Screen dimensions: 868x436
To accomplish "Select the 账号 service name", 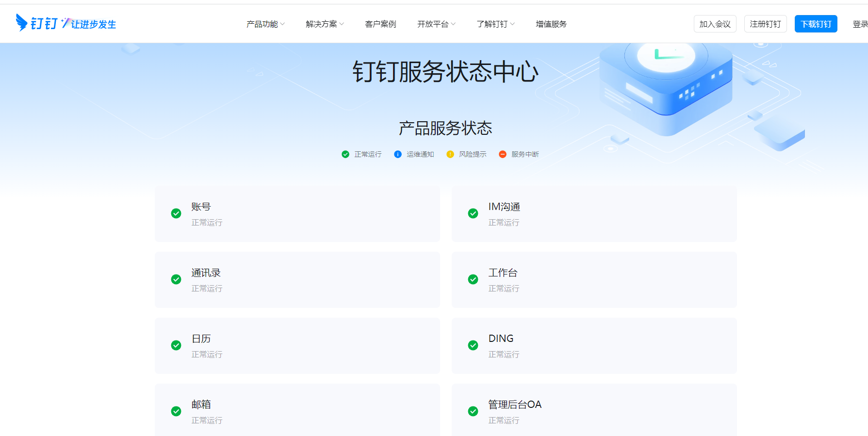I will point(201,207).
